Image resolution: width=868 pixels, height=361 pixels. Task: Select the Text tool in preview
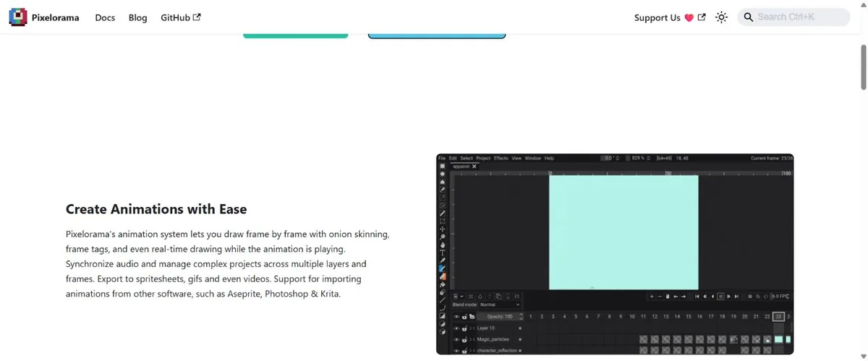click(x=443, y=252)
